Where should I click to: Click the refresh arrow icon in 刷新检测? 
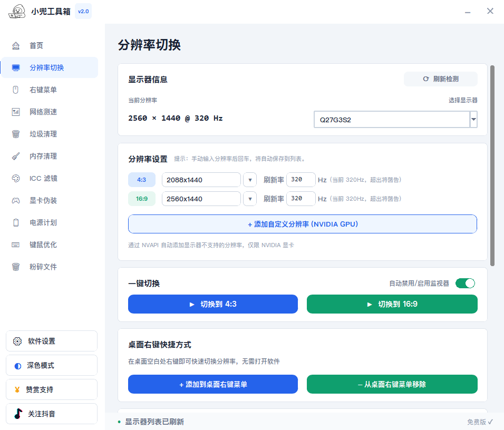coord(426,79)
